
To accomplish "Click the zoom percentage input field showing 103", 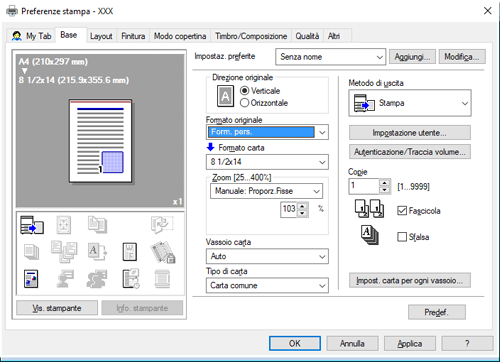I will (289, 210).
